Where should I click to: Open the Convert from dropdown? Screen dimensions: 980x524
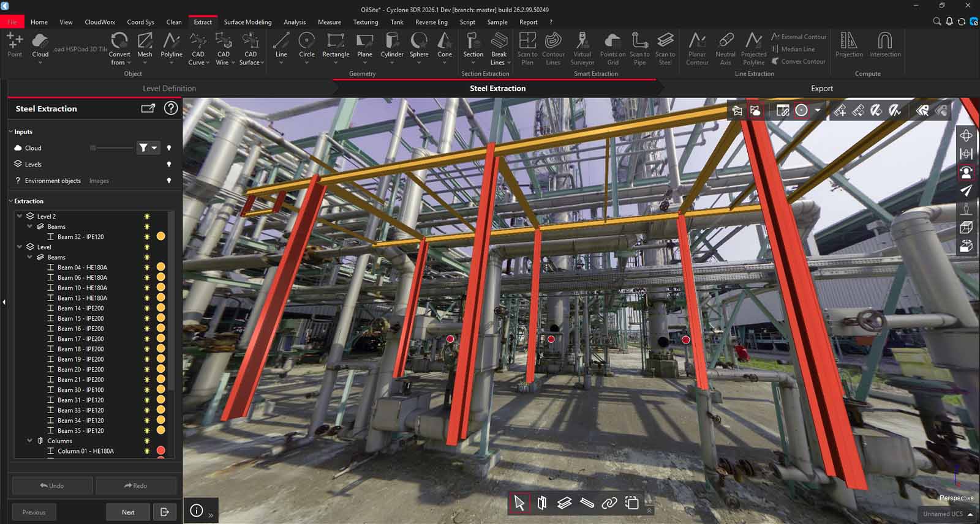pos(119,49)
